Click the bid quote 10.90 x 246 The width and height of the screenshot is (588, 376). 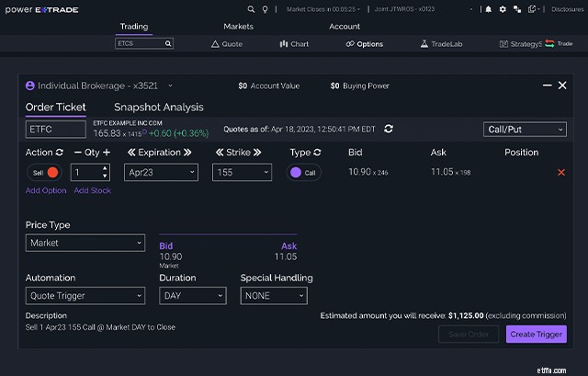tap(367, 172)
